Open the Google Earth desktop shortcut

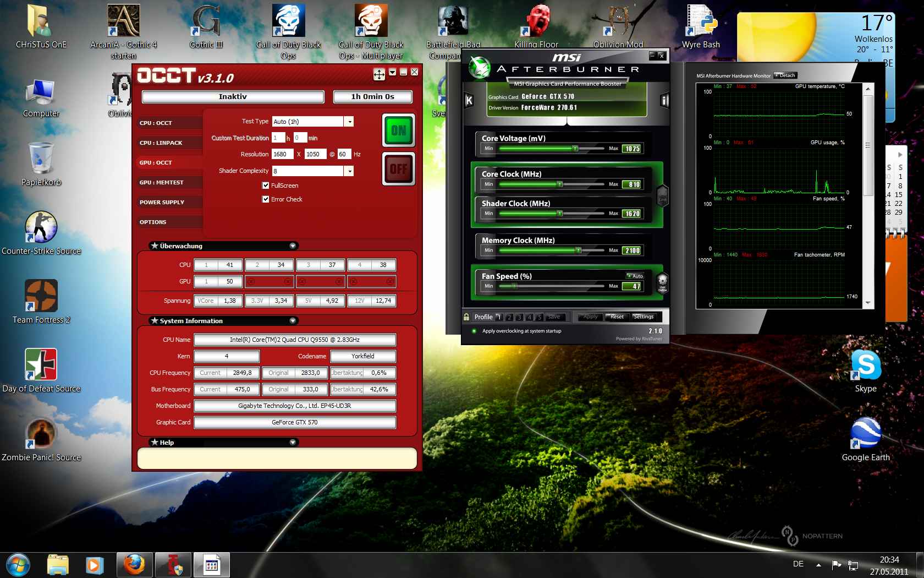(866, 440)
